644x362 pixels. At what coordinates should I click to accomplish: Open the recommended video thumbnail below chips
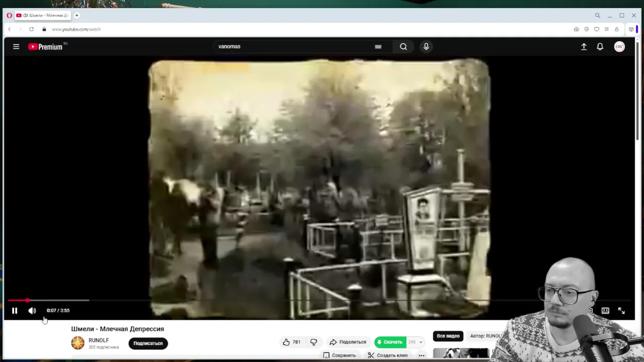[461, 353]
